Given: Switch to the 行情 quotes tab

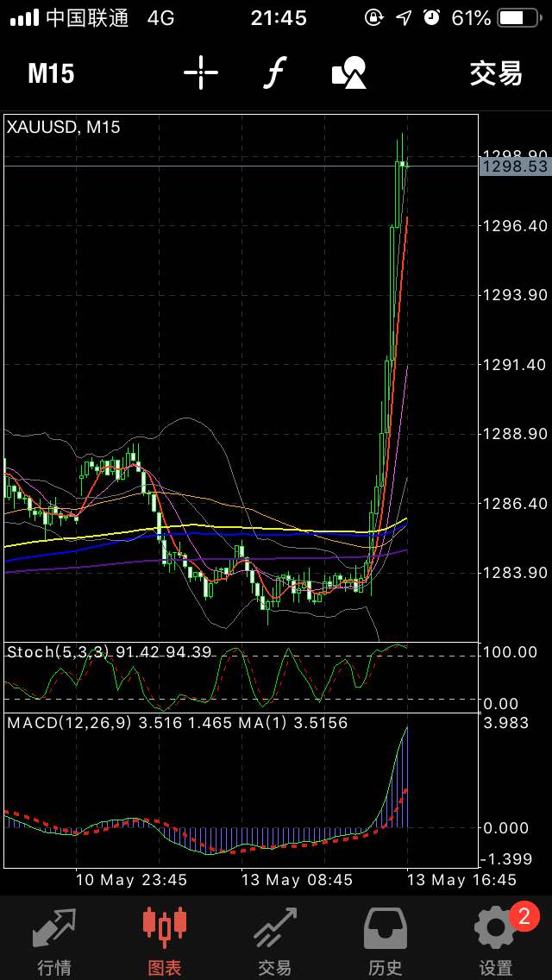Looking at the screenshot, I should (x=55, y=940).
